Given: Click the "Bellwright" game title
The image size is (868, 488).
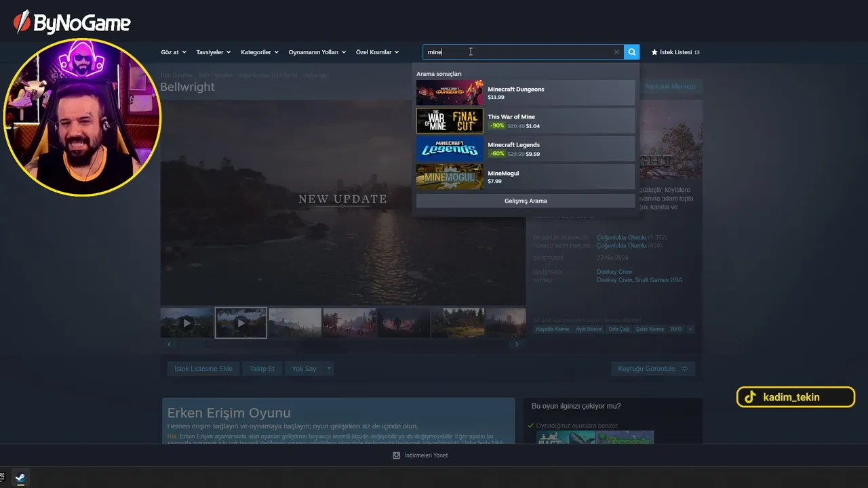Looking at the screenshot, I should [x=187, y=87].
